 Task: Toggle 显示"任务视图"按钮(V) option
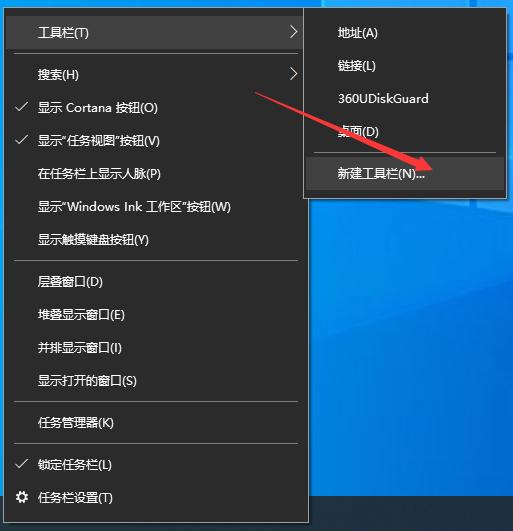154,141
